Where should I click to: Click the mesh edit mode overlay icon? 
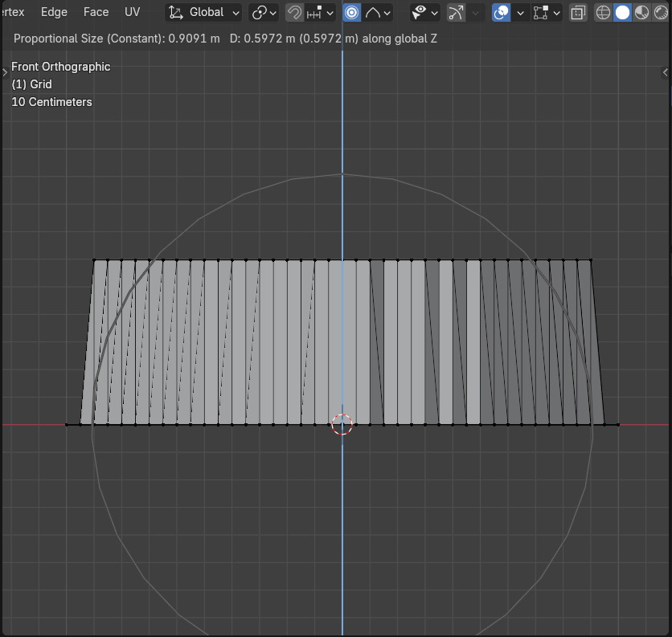point(540,13)
